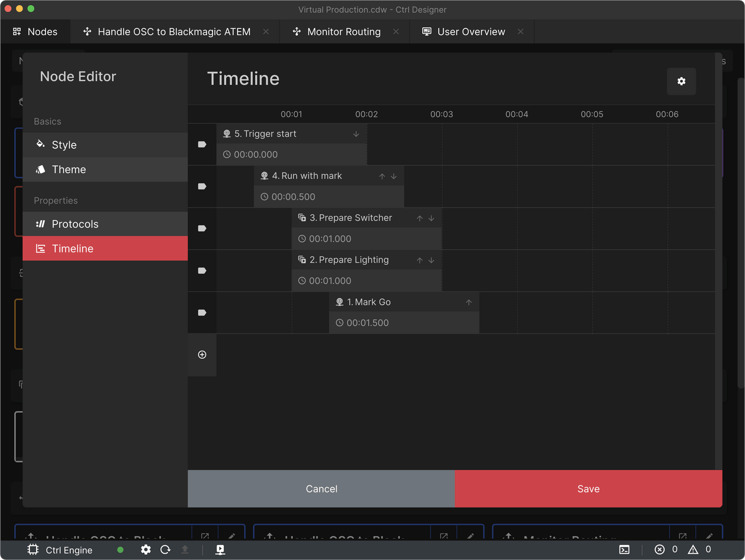Click tag icon for Trigger start row

(x=202, y=144)
